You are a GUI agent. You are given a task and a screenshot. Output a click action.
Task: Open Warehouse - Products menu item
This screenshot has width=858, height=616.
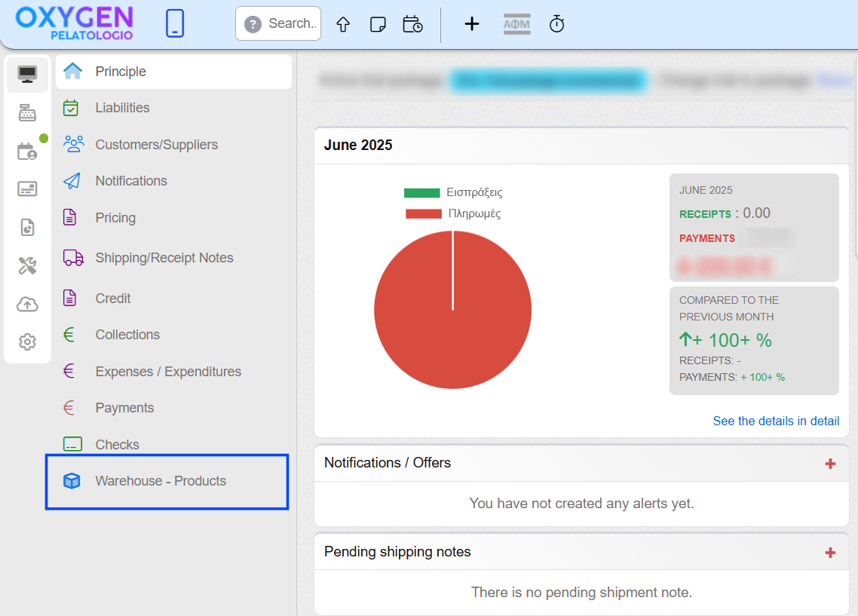coord(161,481)
